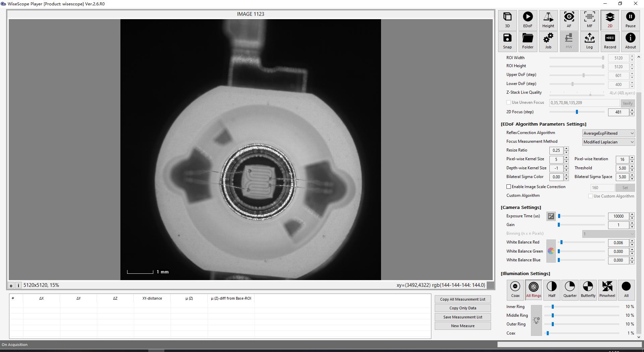
Task: Click the 3D view mode icon
Action: [507, 20]
